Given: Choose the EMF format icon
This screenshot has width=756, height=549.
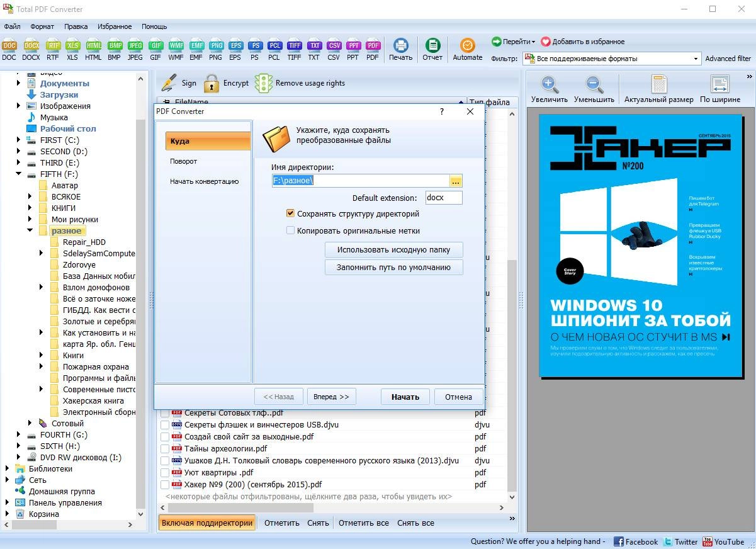Looking at the screenshot, I should [x=196, y=49].
